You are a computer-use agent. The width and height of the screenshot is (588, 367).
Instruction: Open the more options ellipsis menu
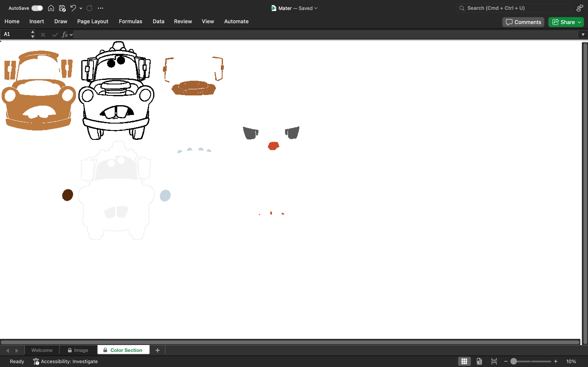(100, 8)
